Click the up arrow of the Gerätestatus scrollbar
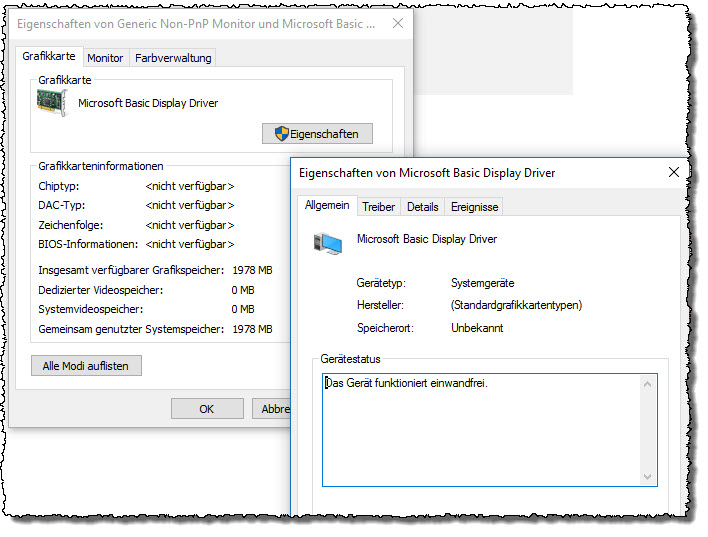Viewport: 708px width, 537px height. pos(647,384)
